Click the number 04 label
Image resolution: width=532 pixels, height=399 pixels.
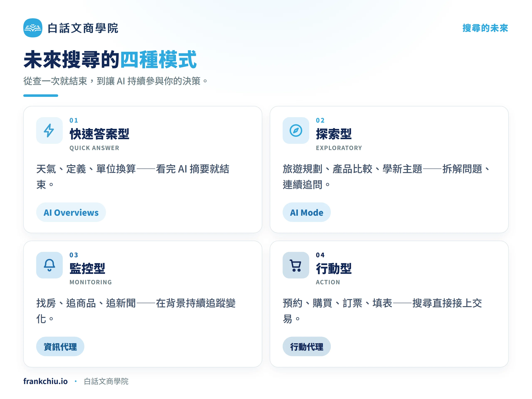click(x=320, y=255)
